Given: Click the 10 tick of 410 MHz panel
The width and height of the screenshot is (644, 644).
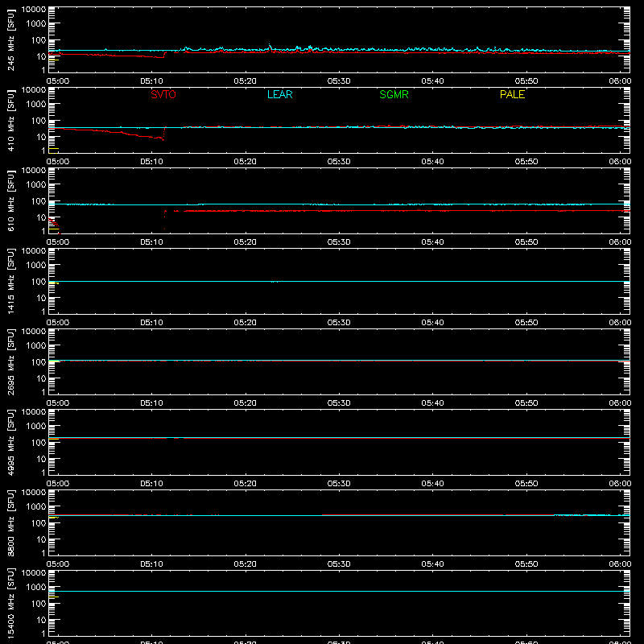Looking at the screenshot, I should coord(41,137).
